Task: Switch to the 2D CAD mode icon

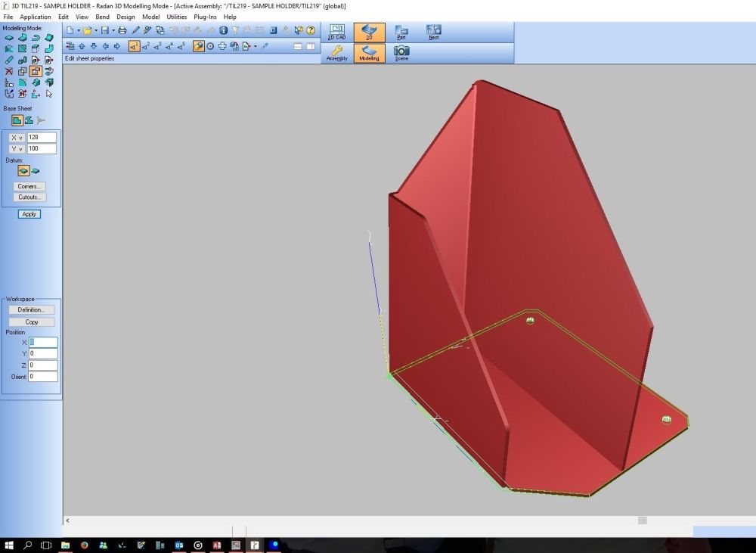Action: [336, 32]
